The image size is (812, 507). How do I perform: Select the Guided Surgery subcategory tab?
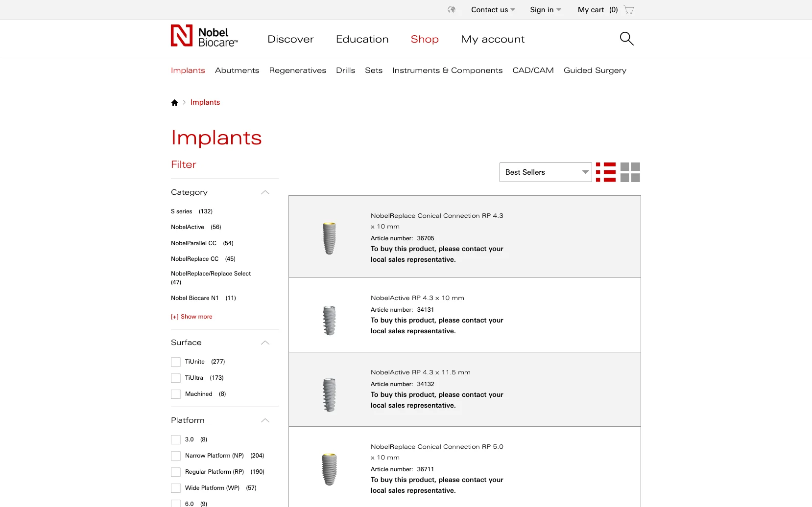point(595,70)
